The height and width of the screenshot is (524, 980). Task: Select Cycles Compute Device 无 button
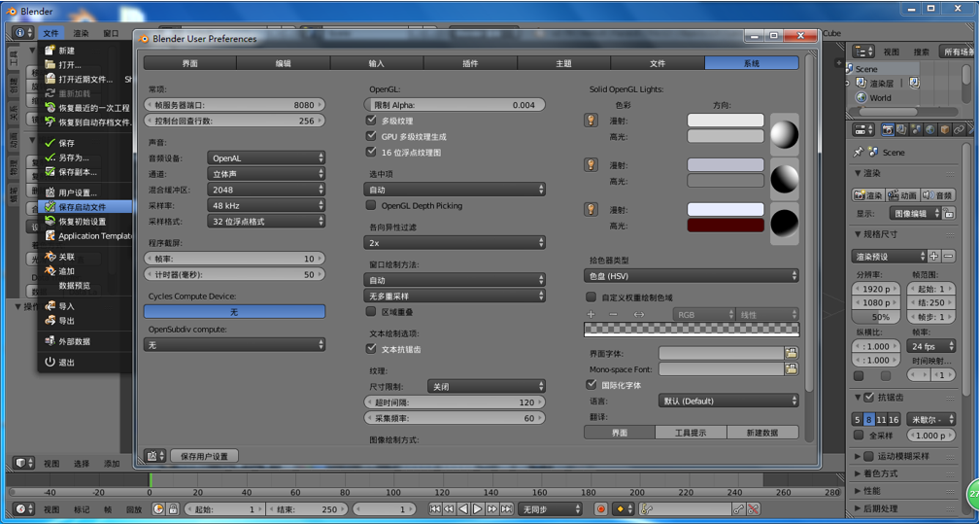click(235, 311)
